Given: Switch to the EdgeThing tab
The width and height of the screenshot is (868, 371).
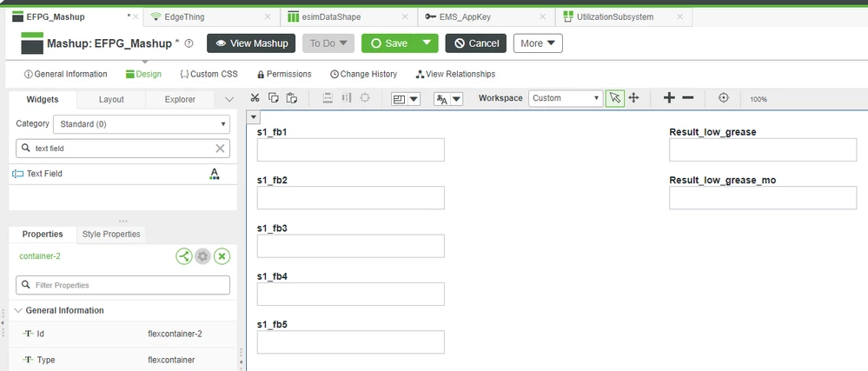Looking at the screenshot, I should [184, 17].
